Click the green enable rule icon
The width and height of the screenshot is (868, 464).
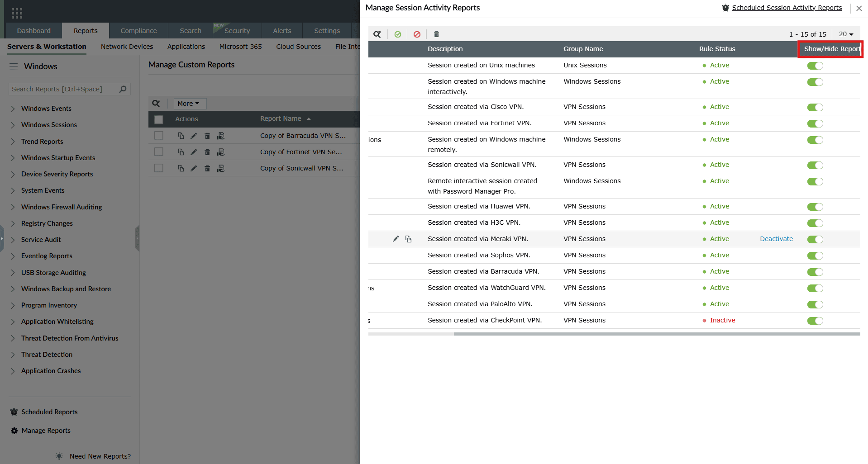coord(398,34)
